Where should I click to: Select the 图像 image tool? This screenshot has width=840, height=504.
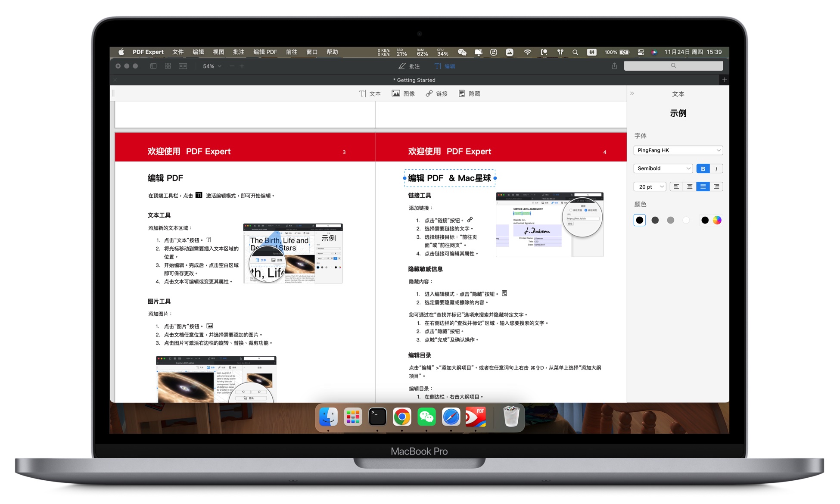point(403,93)
